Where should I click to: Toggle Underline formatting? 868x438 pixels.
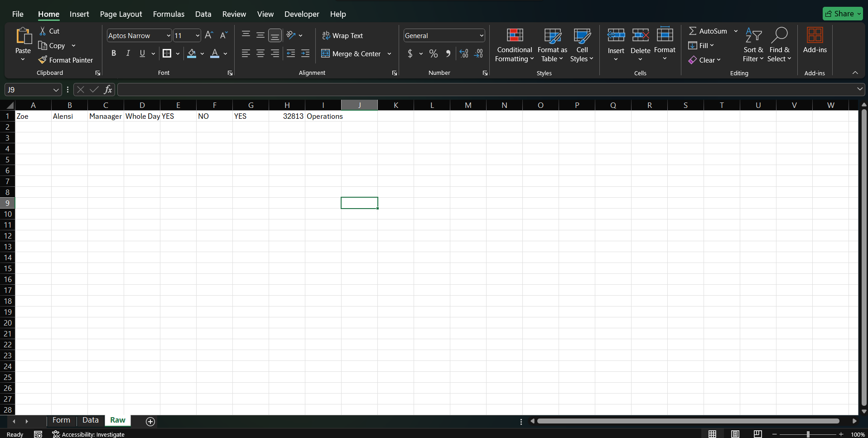tap(142, 54)
